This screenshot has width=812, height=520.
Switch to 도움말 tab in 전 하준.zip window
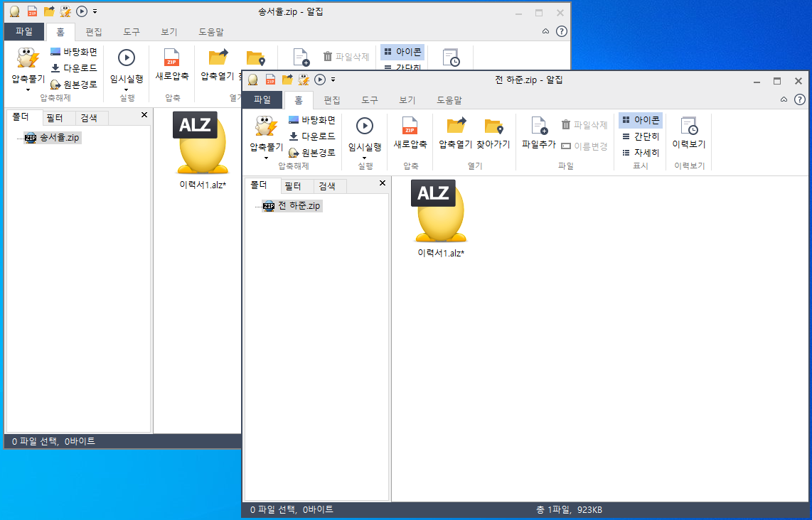(449, 100)
